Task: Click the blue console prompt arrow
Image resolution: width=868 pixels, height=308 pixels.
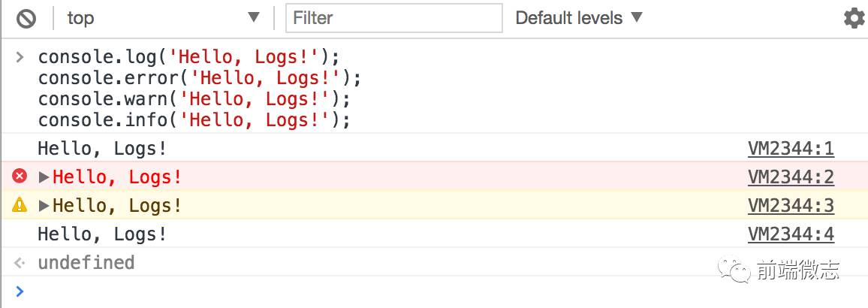Action: coord(20,291)
